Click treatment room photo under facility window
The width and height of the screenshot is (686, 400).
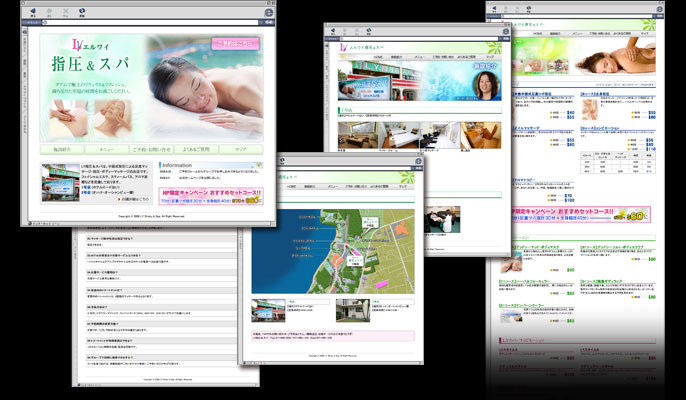click(442, 219)
